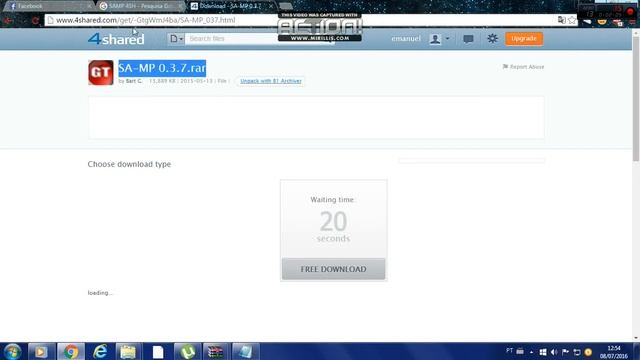Click the page vertical scrollbar thumb
Screen dimensions: 640x360
tap(636, 100)
